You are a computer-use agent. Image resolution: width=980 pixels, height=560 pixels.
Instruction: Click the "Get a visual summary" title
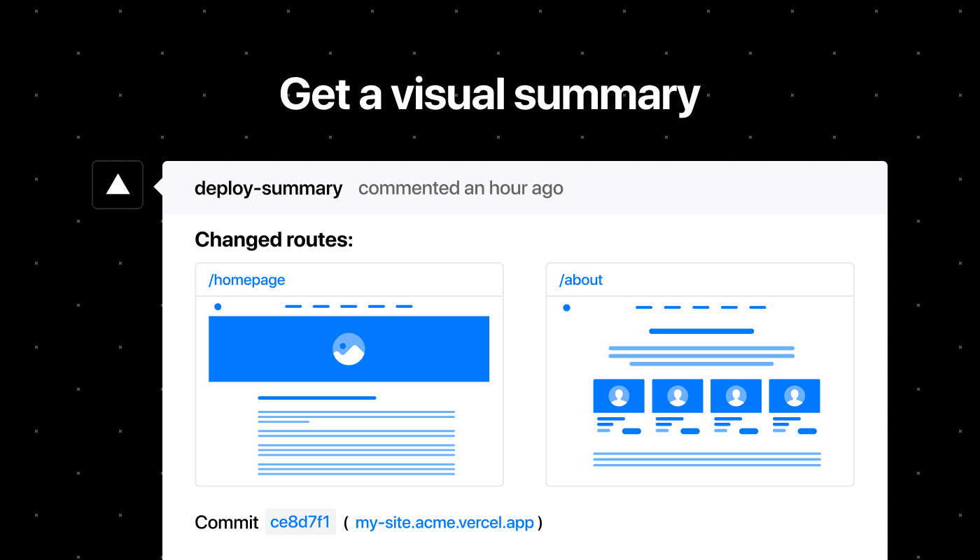coord(490,94)
